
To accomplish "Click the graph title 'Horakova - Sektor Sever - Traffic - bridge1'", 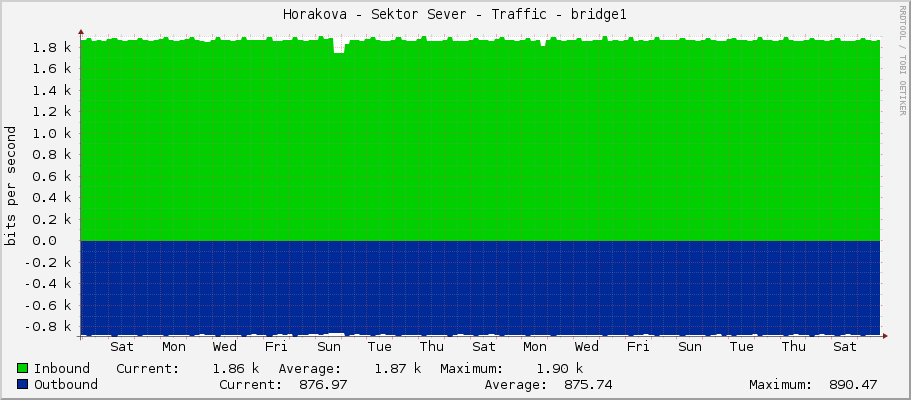I will [x=455, y=15].
